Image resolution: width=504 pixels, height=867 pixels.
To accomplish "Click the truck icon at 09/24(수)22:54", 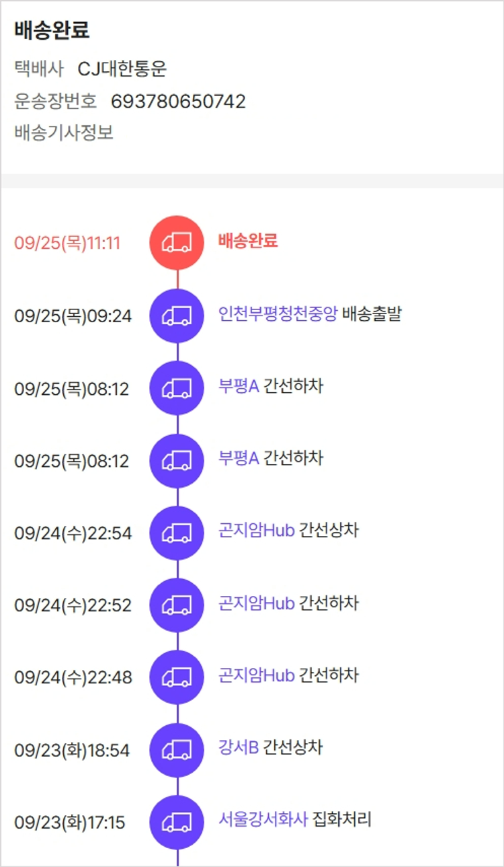I will point(177,533).
